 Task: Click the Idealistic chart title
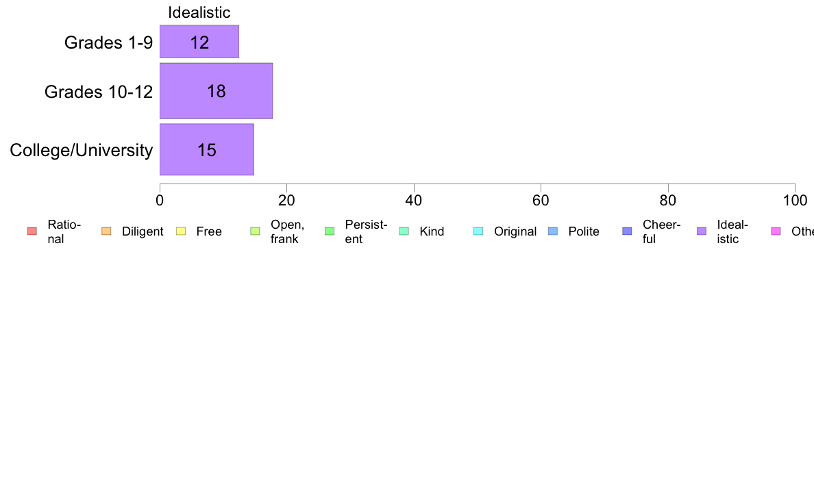tap(199, 12)
